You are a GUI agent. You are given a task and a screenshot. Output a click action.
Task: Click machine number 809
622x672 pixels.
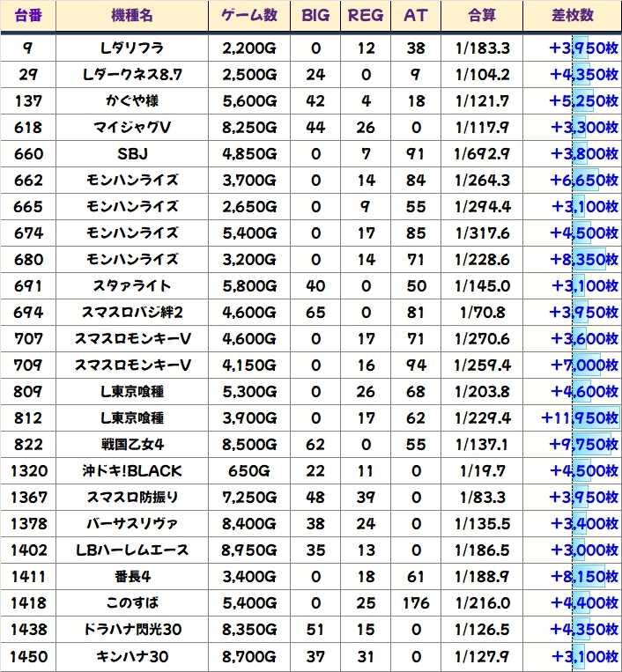coord(28,392)
